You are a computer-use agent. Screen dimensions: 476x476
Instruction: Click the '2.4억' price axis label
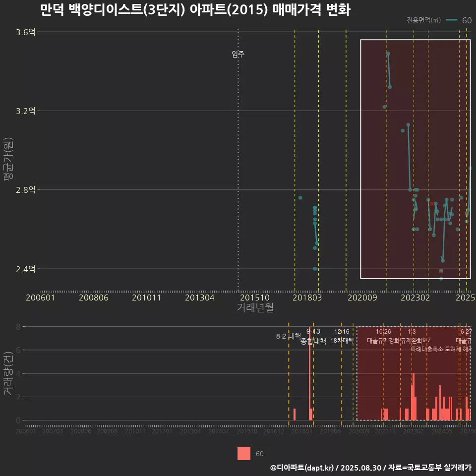point(25,269)
